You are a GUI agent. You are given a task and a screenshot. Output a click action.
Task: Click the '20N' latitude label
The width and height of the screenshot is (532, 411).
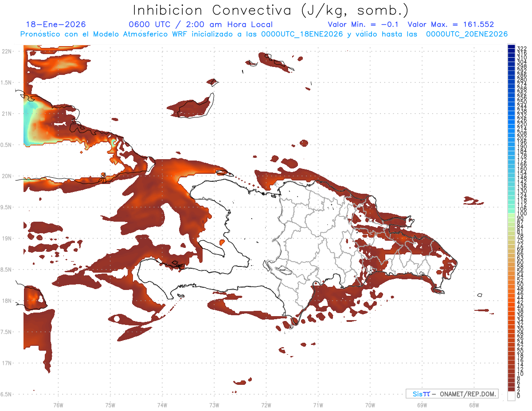7,176
